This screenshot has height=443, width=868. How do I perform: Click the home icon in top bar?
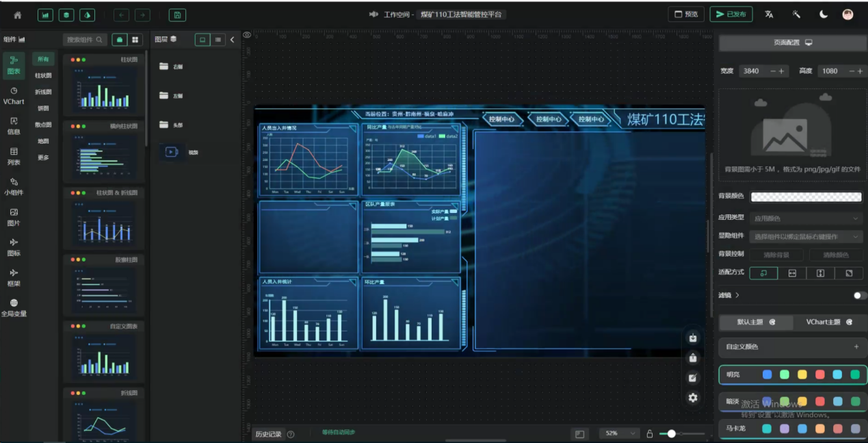[x=18, y=15]
